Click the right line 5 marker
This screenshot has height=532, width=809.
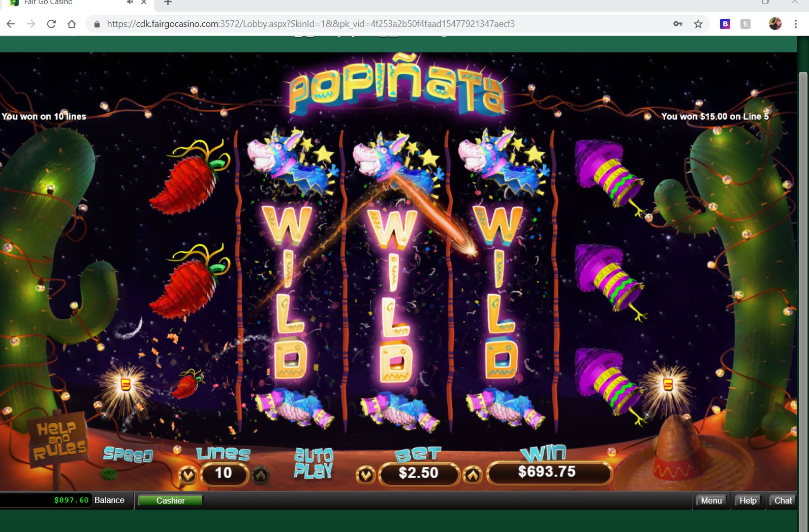[668, 385]
